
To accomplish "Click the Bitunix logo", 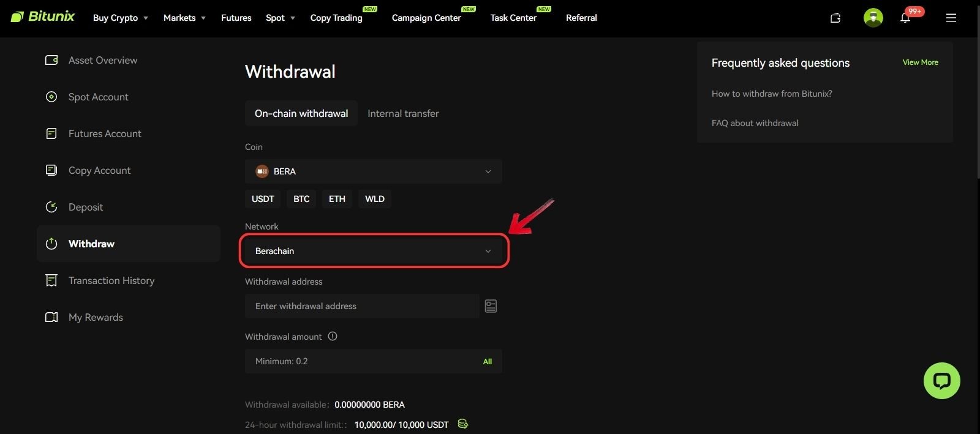I will tap(43, 17).
